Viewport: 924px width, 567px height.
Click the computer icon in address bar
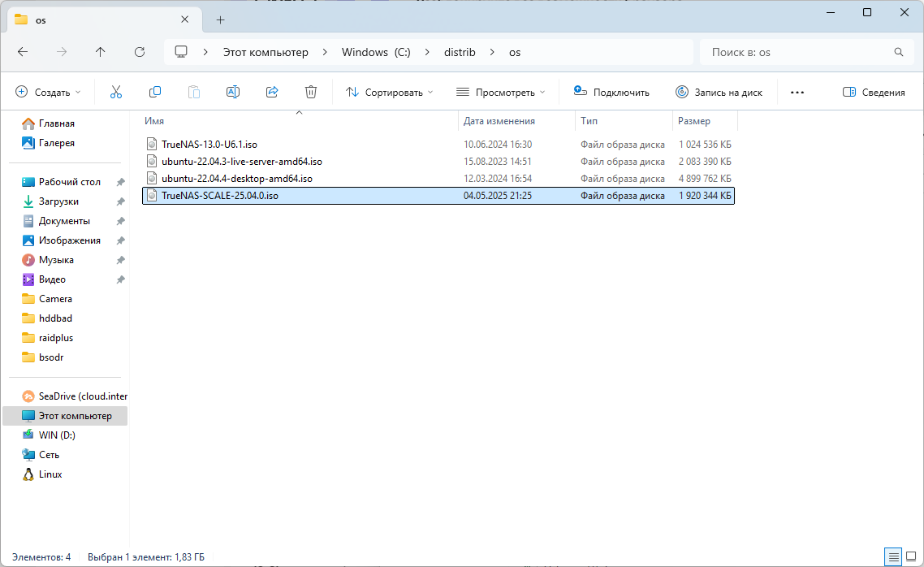[181, 52]
